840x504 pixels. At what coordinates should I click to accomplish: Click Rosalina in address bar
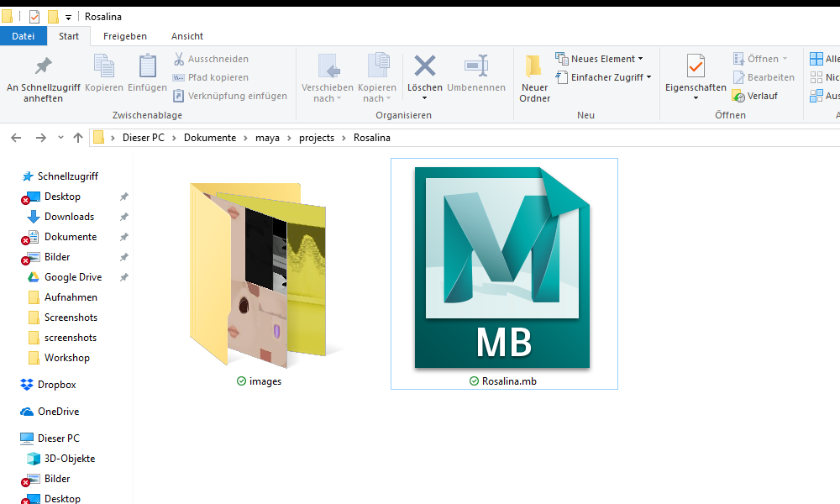pos(372,138)
